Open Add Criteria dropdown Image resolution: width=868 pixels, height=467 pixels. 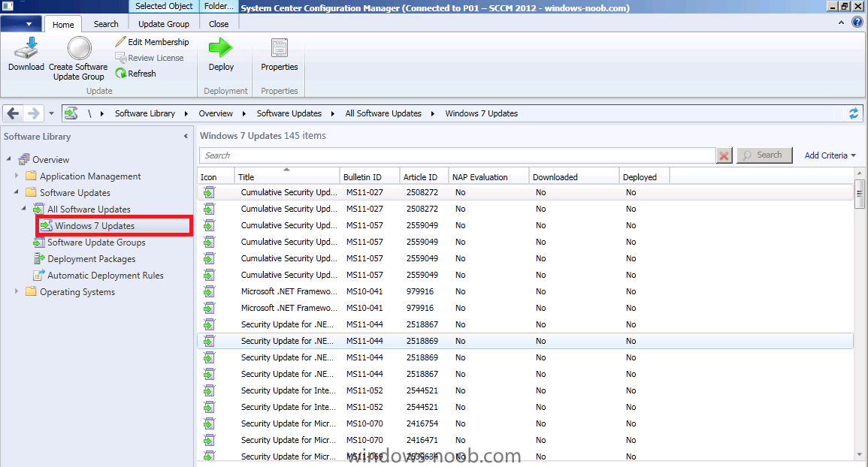pyautogui.click(x=830, y=155)
